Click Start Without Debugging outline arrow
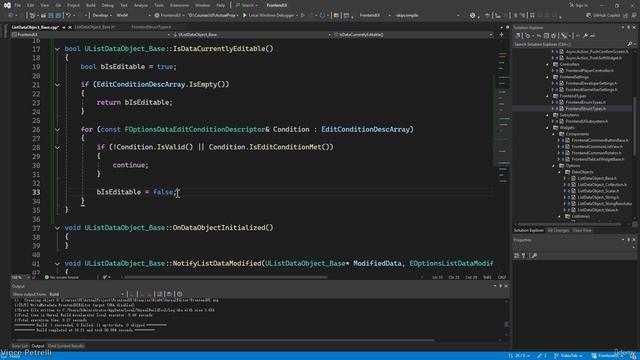Image resolution: width=640 pixels, height=360 pixels. pos(303,16)
